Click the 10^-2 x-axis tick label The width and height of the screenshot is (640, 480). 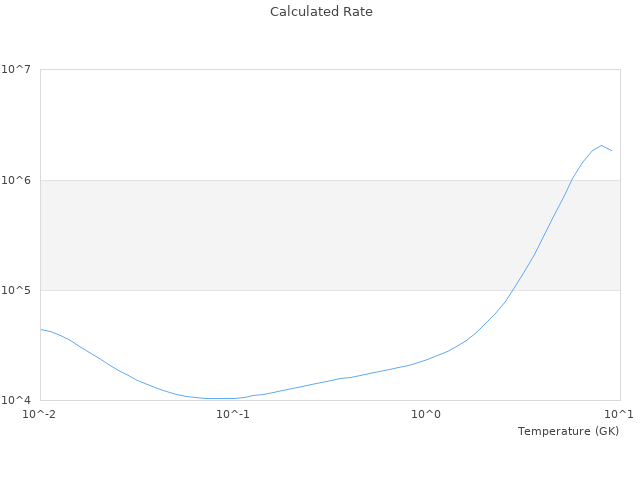(40, 414)
